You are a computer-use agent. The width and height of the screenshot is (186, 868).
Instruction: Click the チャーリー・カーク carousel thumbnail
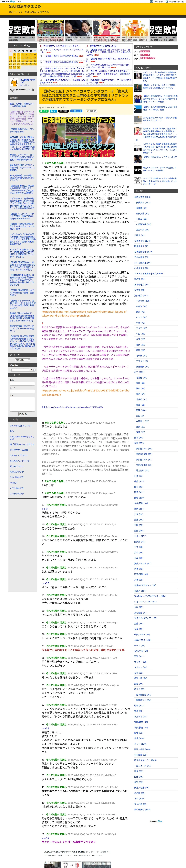(135, 30)
